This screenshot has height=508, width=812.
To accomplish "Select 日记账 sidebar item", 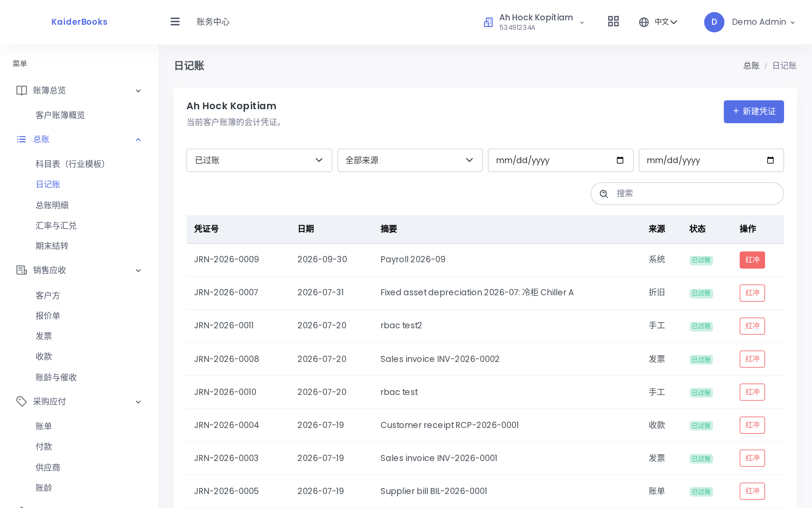I will [x=48, y=184].
